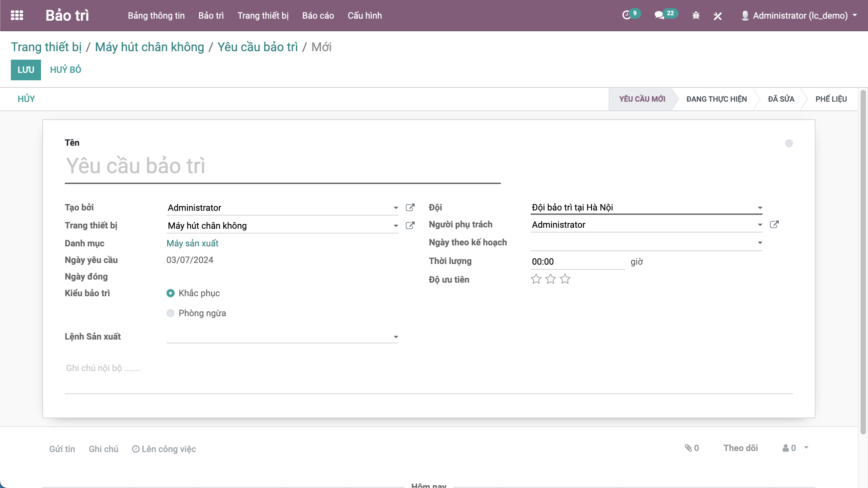Image resolution: width=868 pixels, height=488 pixels.
Task: Set priority to the third star
Action: point(565,279)
